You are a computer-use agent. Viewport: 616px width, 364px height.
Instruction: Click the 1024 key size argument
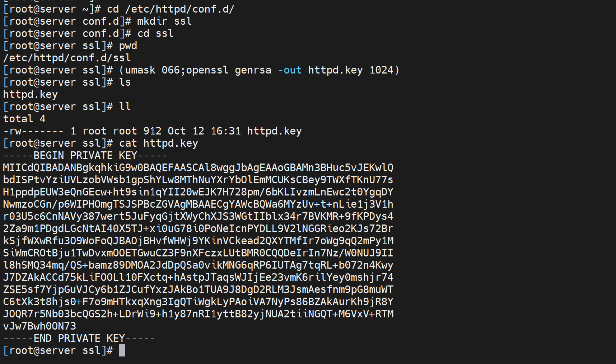[382, 70]
